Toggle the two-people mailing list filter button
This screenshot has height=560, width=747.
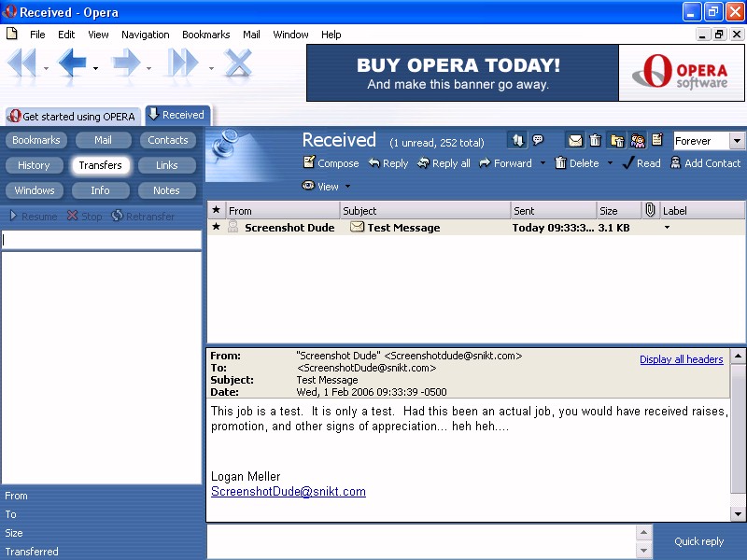pyautogui.click(x=638, y=141)
